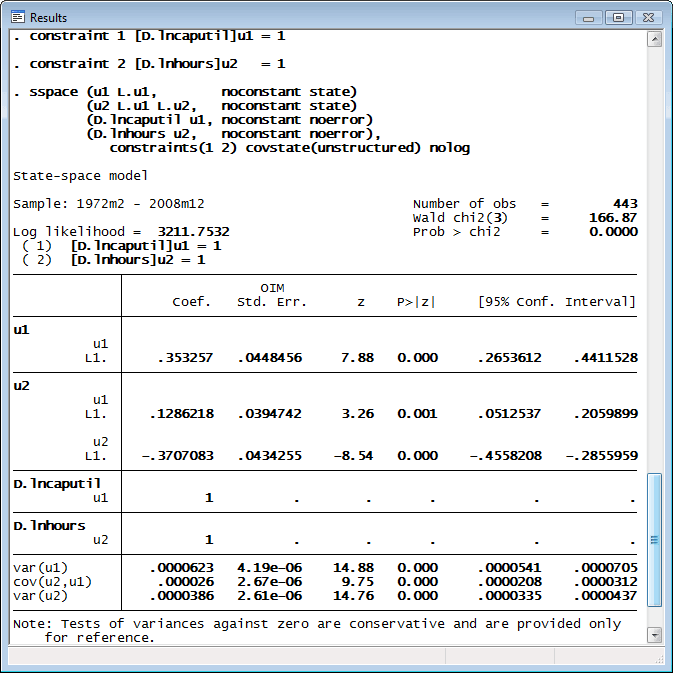Click coefficient .353257 in the u1 equation
Viewport: 673px width, 673px height.
coord(185,358)
